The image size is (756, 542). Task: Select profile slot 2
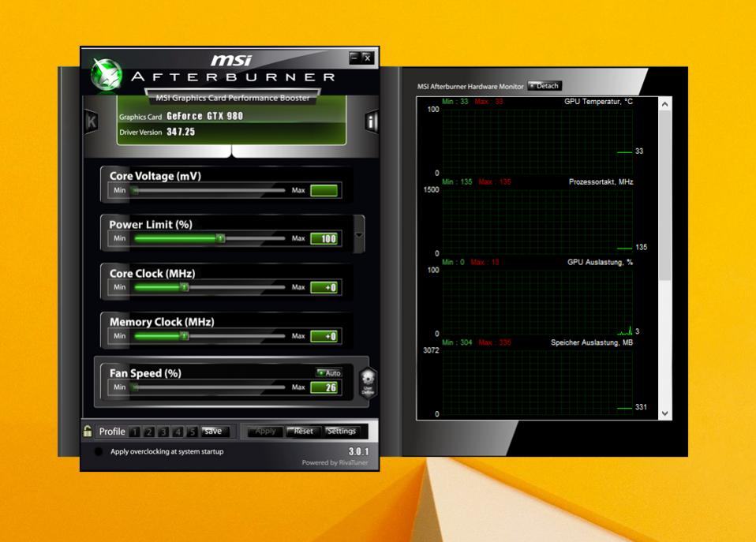(x=149, y=432)
